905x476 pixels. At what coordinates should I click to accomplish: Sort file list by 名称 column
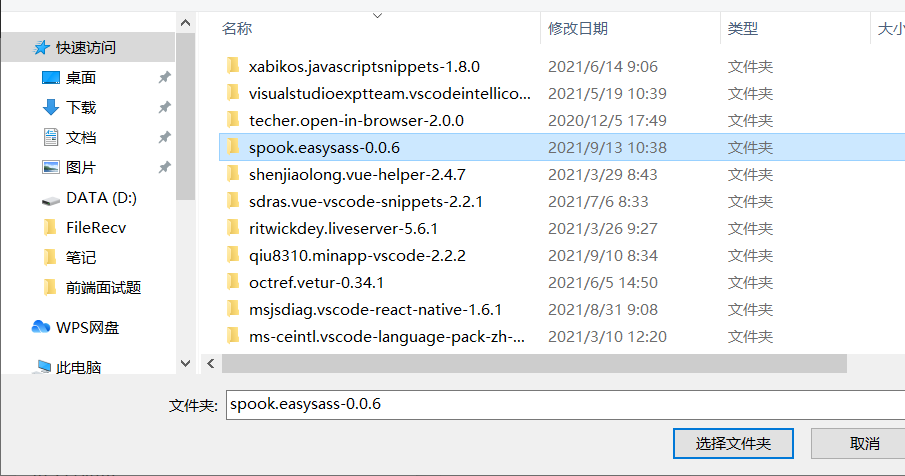[237, 28]
